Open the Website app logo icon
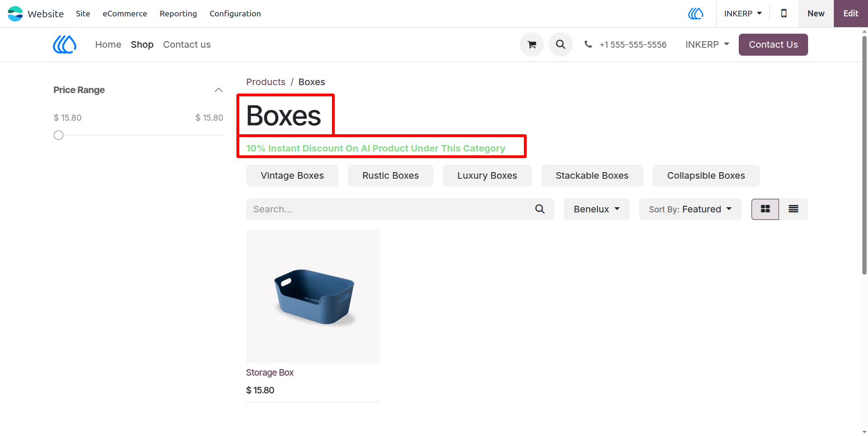Screen dimensions: 868x436 [15, 14]
